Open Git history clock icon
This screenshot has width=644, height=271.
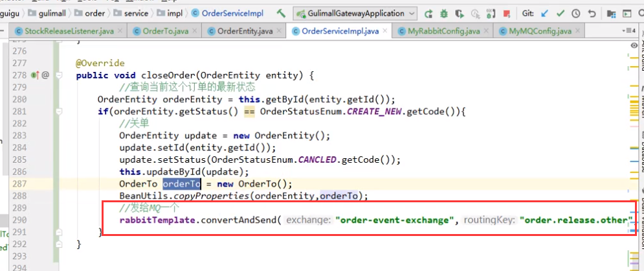(575, 13)
